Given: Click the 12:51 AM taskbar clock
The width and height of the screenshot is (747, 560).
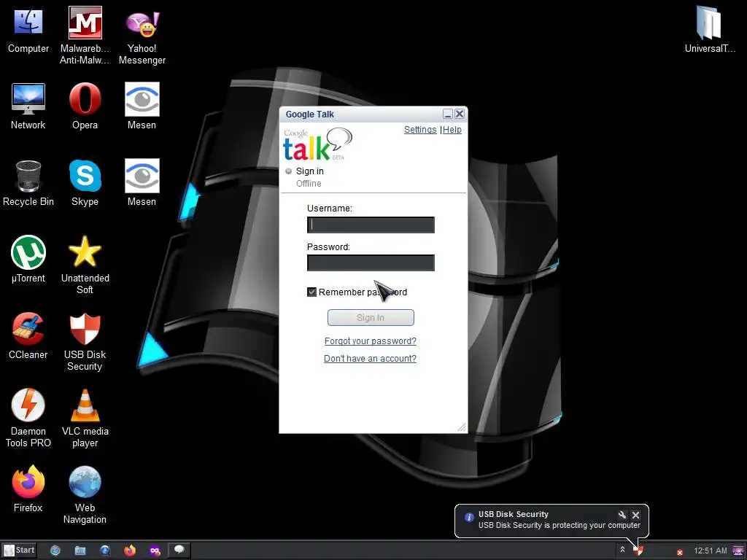Looking at the screenshot, I should [711, 551].
